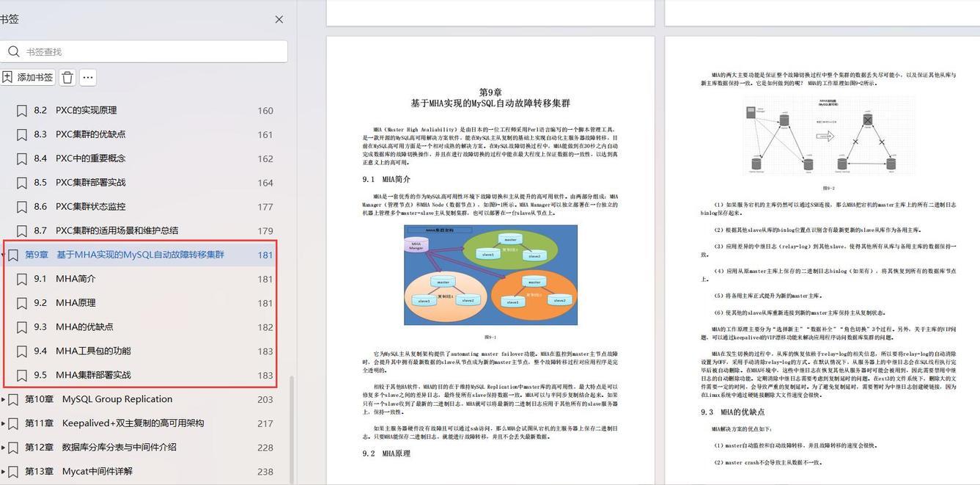Delete bookmark with the trash icon
The width and height of the screenshot is (980, 485).
[67, 77]
